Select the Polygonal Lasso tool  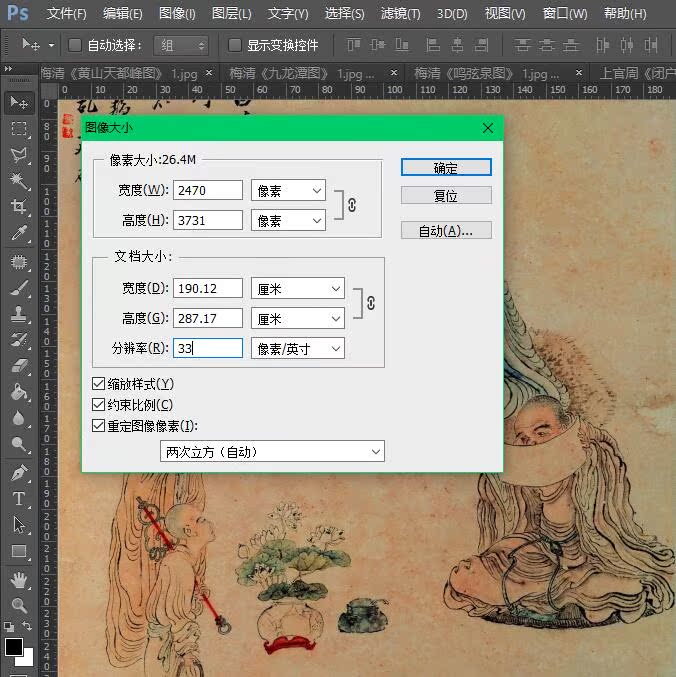click(19, 155)
